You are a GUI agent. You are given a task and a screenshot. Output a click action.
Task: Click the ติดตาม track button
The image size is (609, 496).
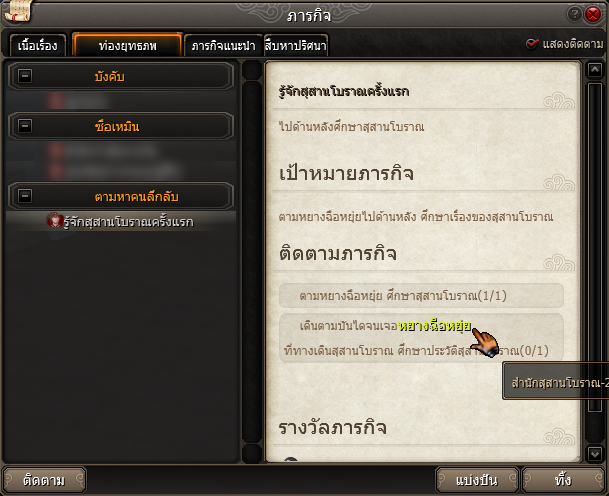coord(44,480)
